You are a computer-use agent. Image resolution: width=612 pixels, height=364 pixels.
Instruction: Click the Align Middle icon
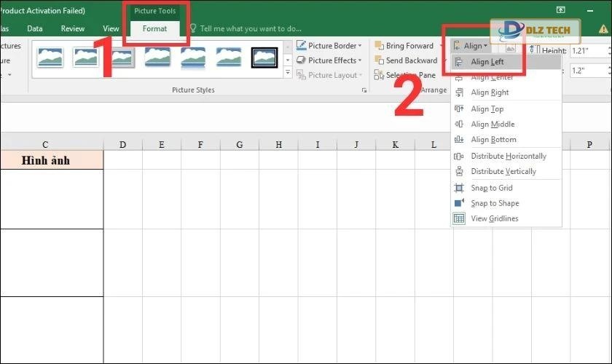tap(459, 124)
